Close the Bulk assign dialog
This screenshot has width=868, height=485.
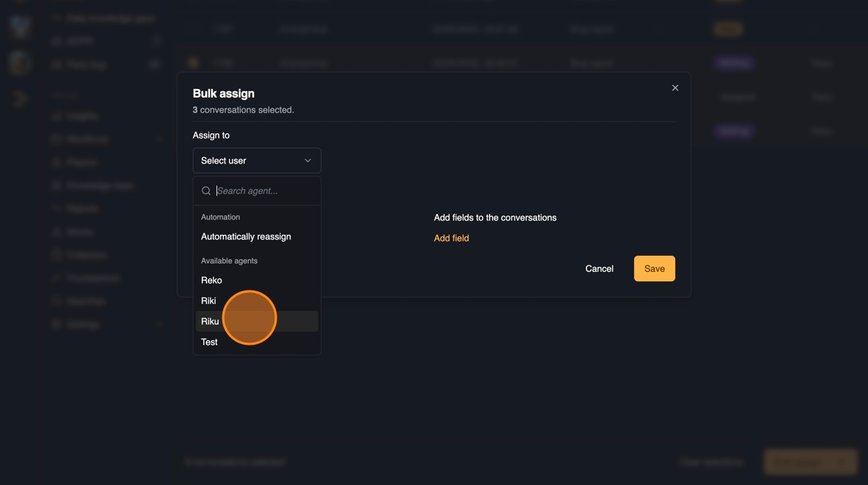coord(675,88)
